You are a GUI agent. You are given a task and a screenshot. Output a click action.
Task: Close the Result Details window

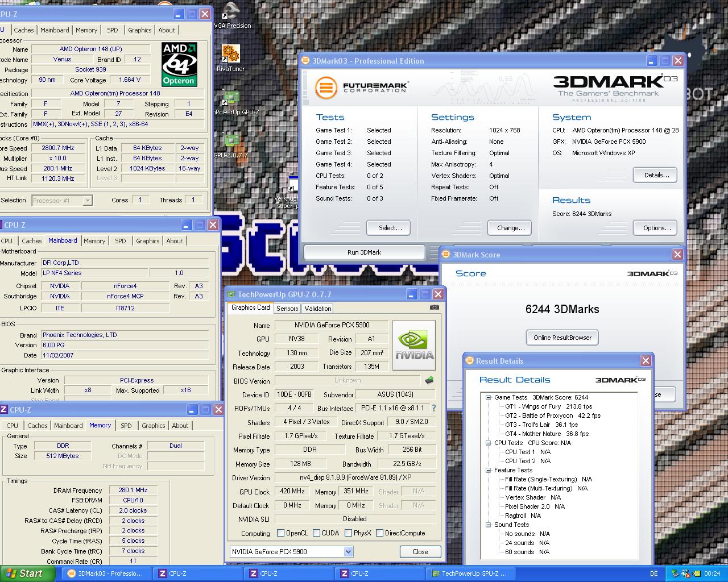(x=646, y=361)
